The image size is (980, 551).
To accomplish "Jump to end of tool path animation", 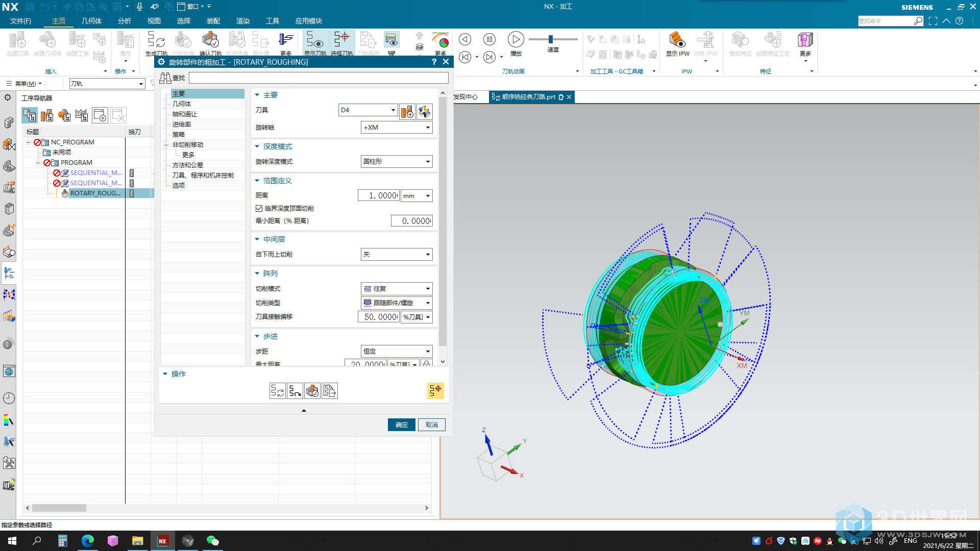I will pos(489,57).
